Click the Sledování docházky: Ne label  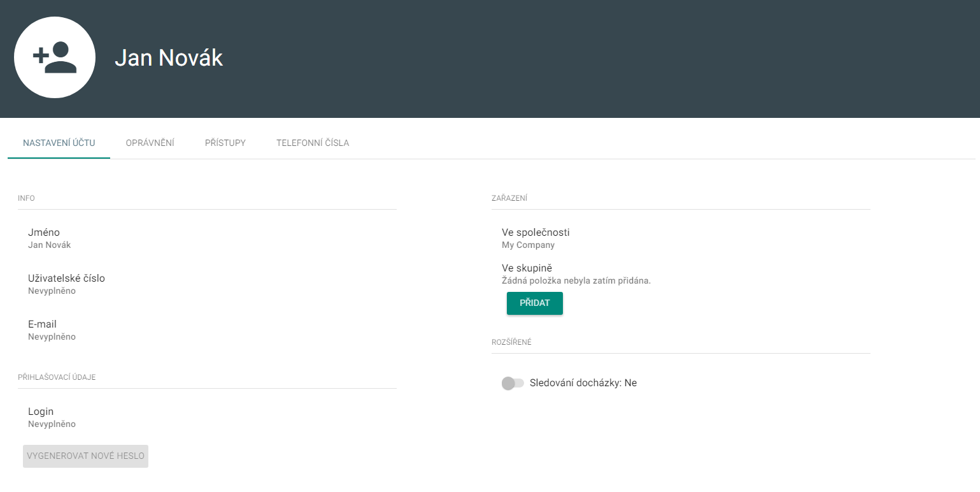tap(583, 383)
